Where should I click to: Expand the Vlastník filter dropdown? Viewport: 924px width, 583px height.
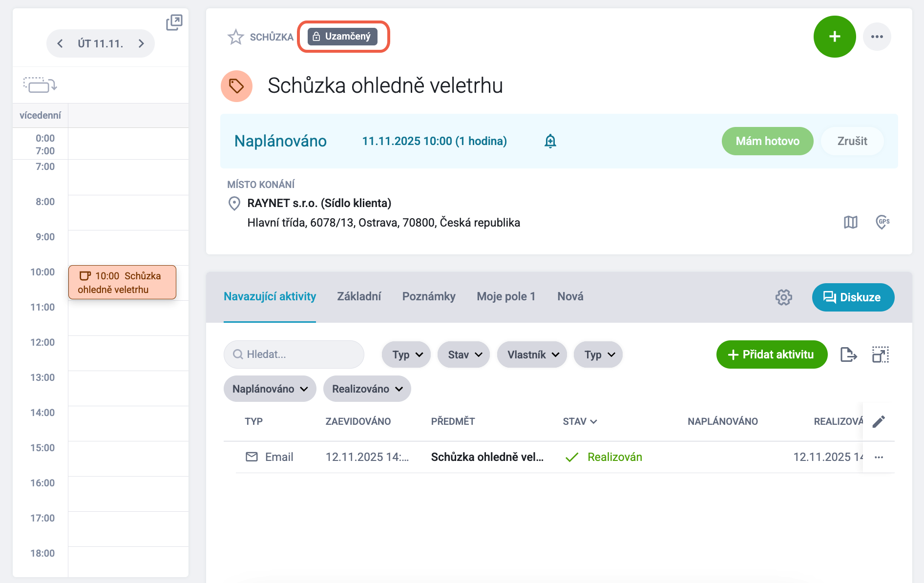[x=532, y=354]
